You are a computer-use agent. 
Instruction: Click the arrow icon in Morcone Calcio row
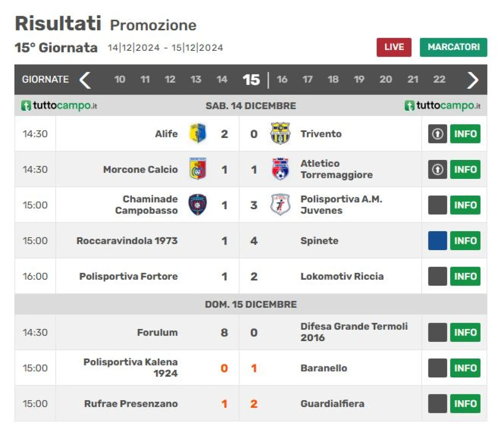click(437, 169)
